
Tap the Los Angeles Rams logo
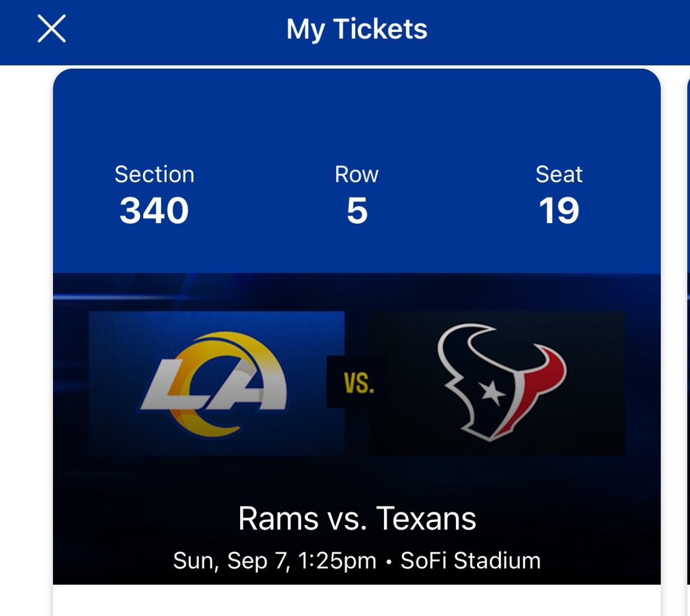[x=215, y=384]
